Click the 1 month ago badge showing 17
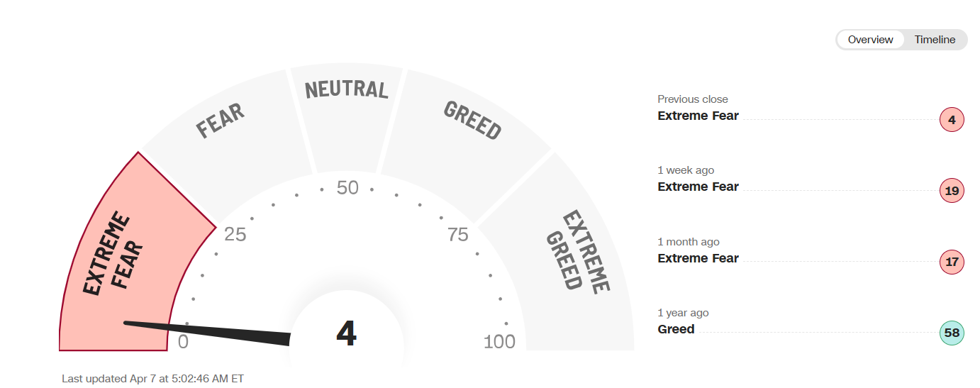The width and height of the screenshot is (980, 388). coord(952,262)
